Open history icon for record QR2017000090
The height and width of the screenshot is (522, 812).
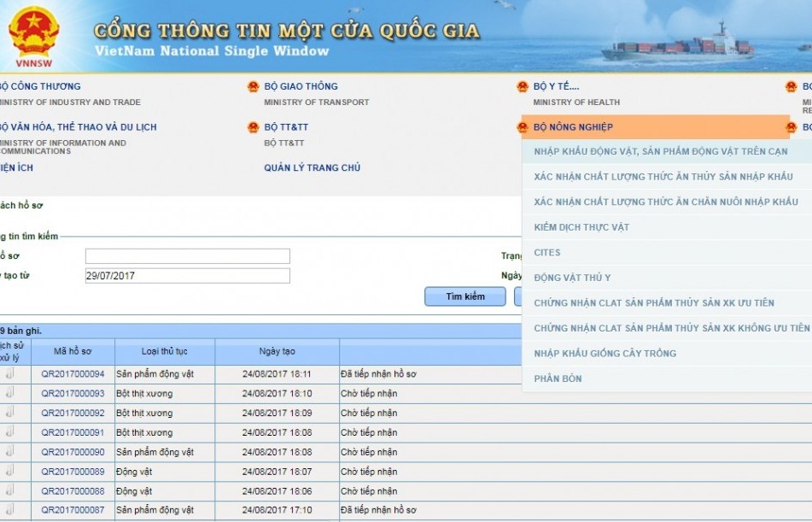[x=10, y=451]
